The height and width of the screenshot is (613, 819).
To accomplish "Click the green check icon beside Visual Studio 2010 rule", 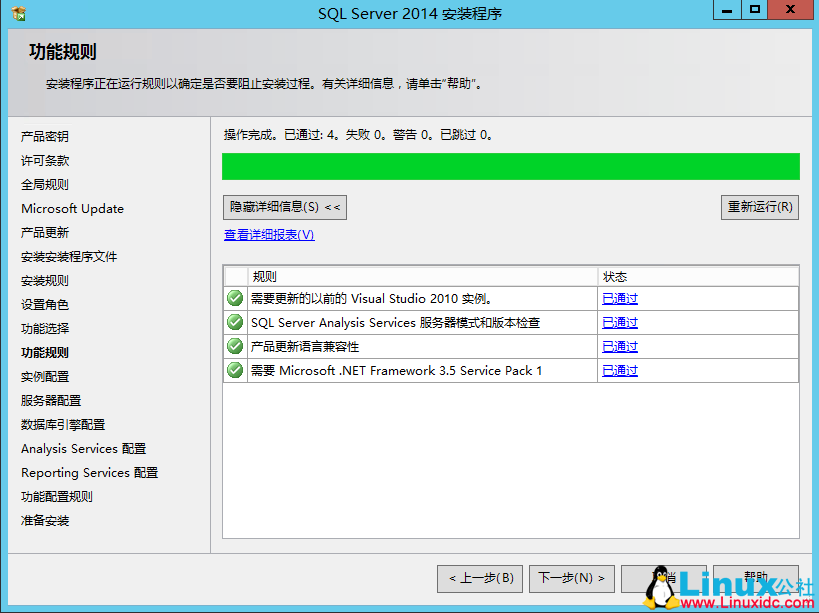I will point(234,298).
